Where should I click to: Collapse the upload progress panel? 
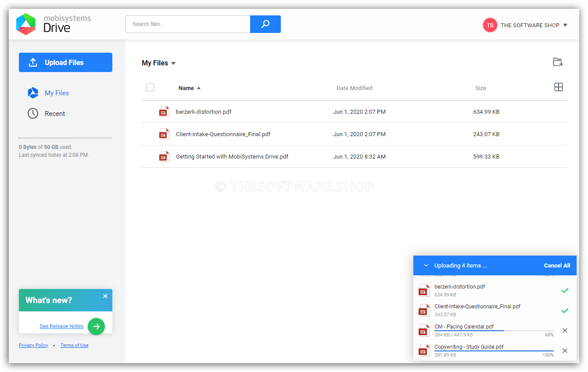click(x=426, y=265)
